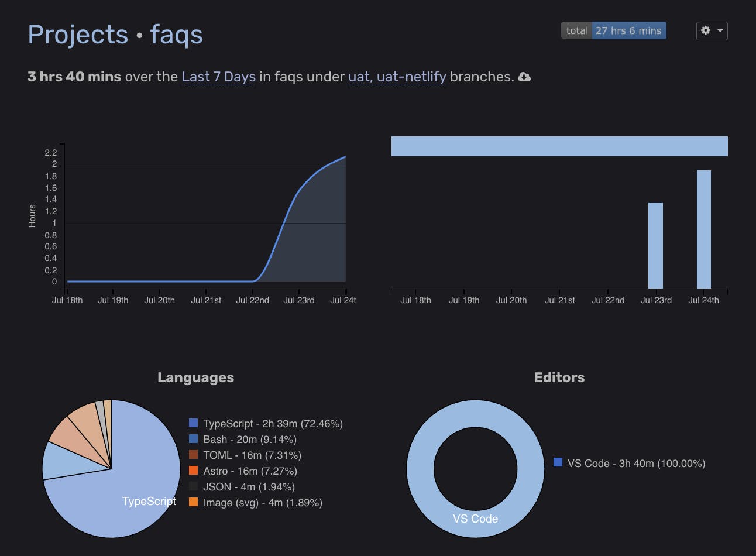Click the 'Jul 22nd' label on line chart axis
The width and height of the screenshot is (756, 556).
click(252, 300)
